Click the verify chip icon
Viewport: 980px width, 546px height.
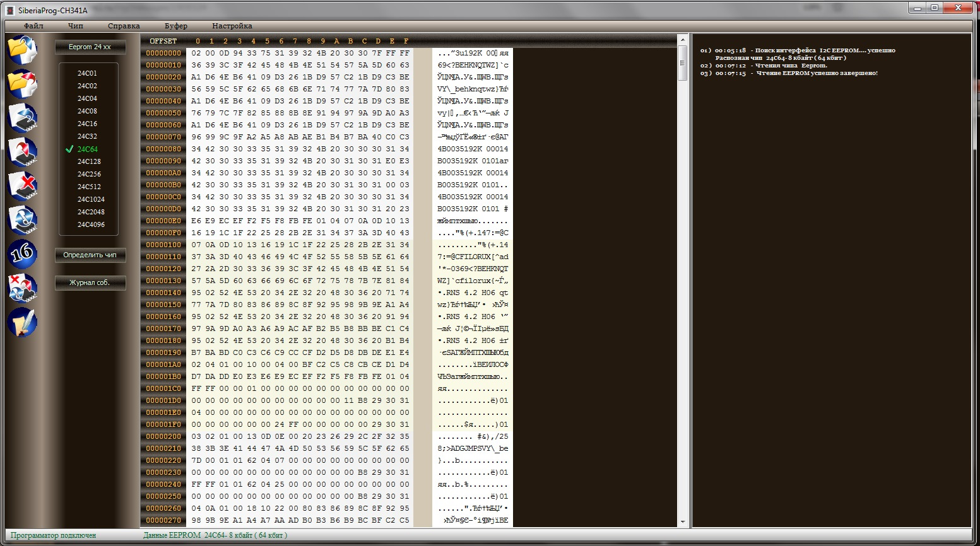22,220
